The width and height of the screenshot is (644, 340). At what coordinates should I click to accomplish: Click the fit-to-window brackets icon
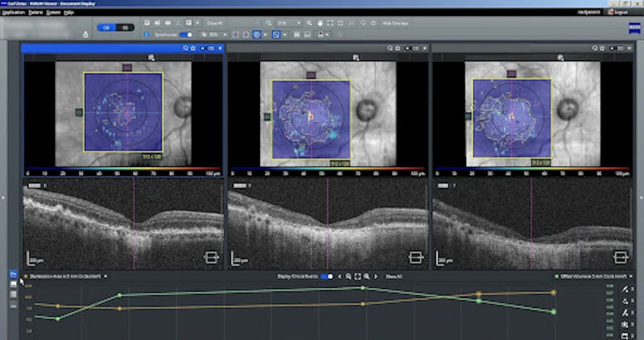tap(330, 23)
